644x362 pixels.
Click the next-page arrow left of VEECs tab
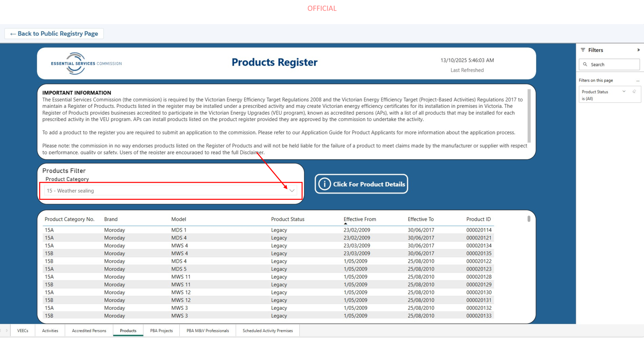pos(7,330)
